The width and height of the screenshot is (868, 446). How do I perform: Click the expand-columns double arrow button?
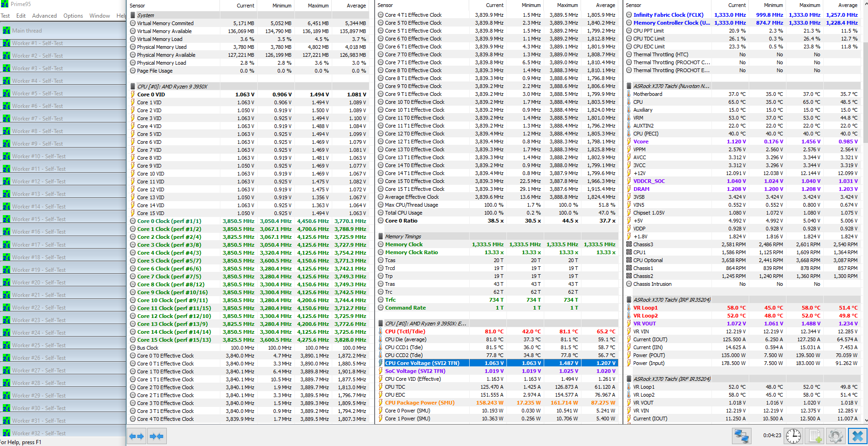pos(137,436)
